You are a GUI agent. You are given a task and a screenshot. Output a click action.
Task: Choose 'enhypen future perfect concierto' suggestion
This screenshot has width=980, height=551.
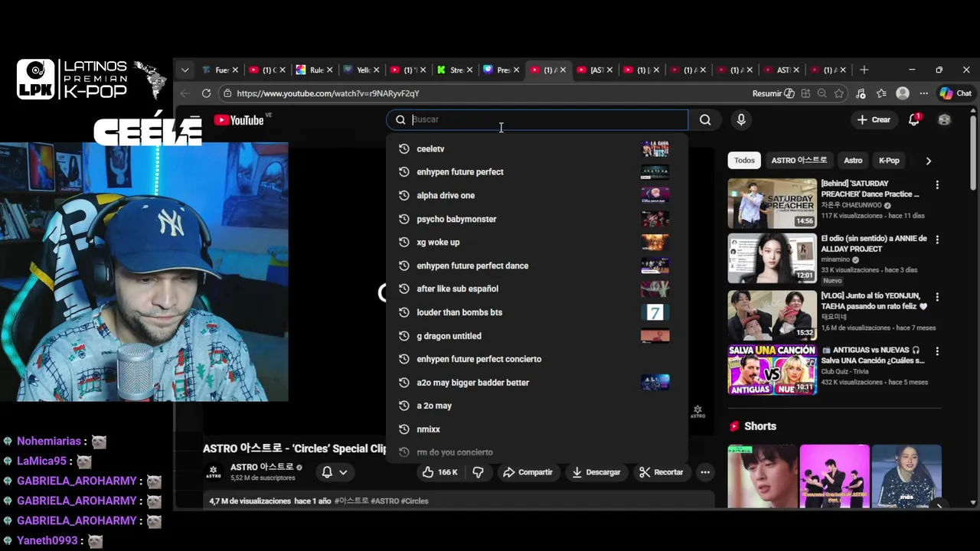tap(536, 359)
